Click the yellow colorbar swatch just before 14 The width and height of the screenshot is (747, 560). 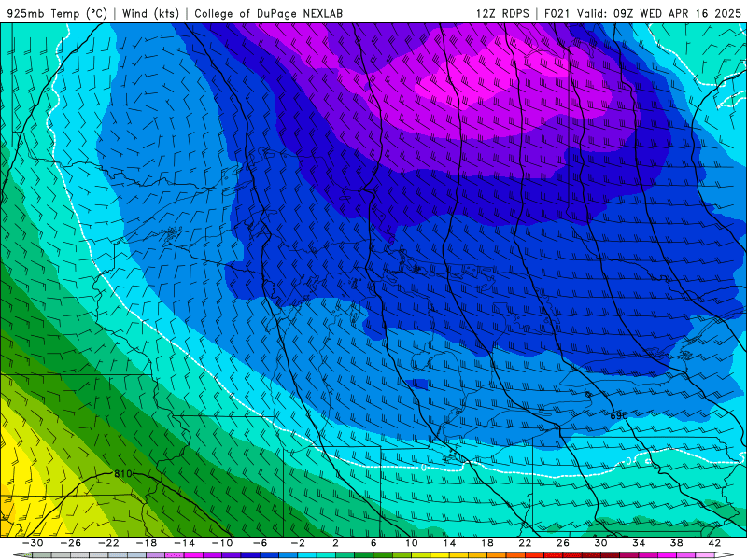click(440, 555)
